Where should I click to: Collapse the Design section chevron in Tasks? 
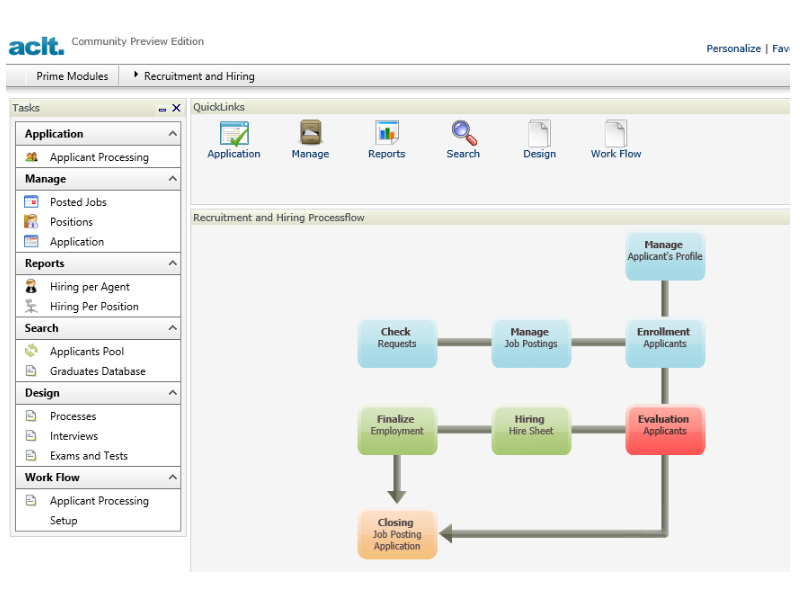click(x=172, y=393)
